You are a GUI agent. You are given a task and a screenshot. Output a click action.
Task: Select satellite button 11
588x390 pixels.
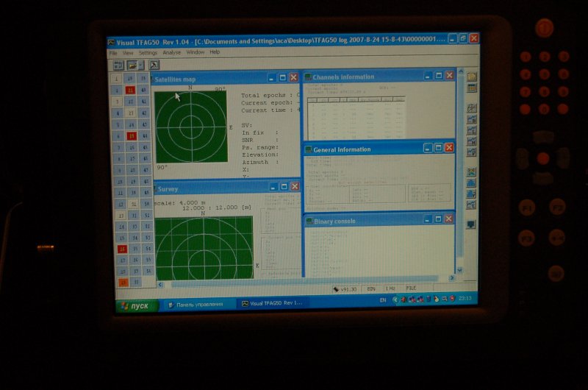point(121,193)
